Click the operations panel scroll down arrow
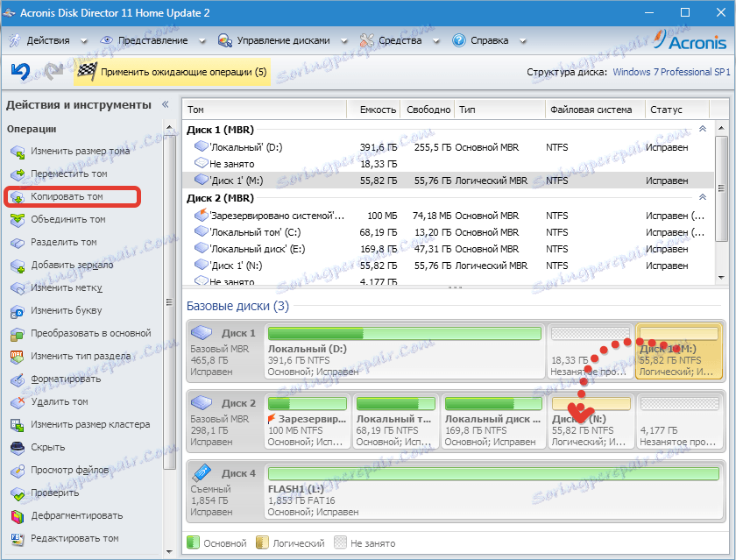Viewport: 736px width, 560px height. coord(169,551)
